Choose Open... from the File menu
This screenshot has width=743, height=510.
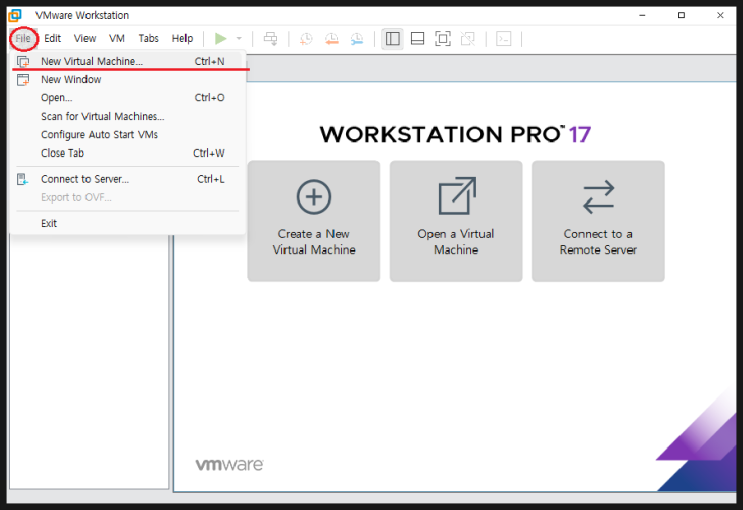(x=127, y=98)
